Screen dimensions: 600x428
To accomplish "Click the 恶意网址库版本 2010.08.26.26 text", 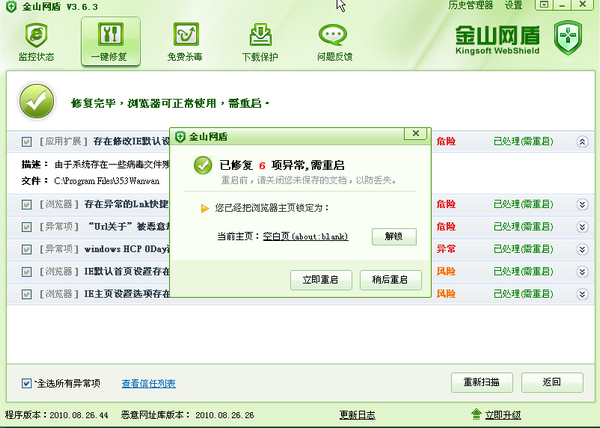I will point(188,415).
